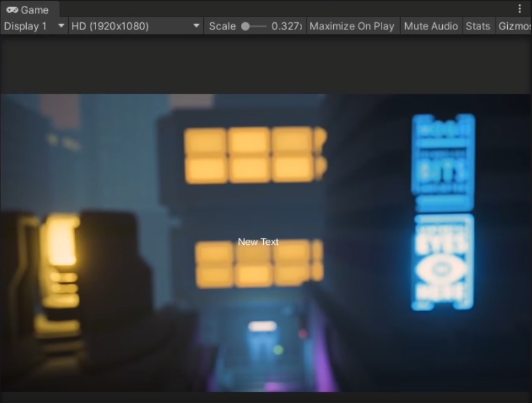Click the gamepad icon on Game tab

click(12, 10)
